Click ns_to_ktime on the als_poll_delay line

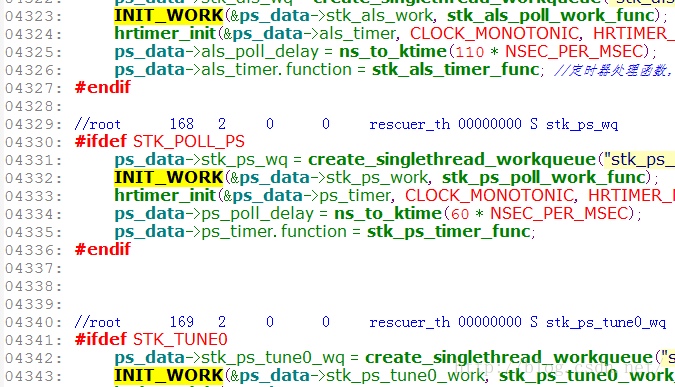(393, 52)
